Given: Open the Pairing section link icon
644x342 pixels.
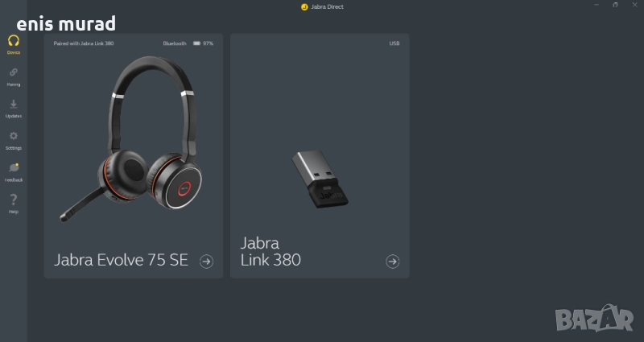Looking at the screenshot, I should (14, 72).
